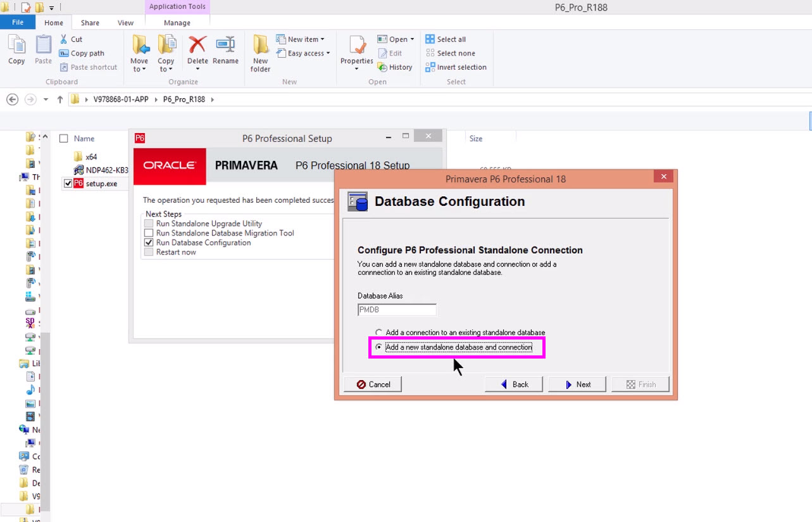Go up one folder level arrow

pos(60,99)
